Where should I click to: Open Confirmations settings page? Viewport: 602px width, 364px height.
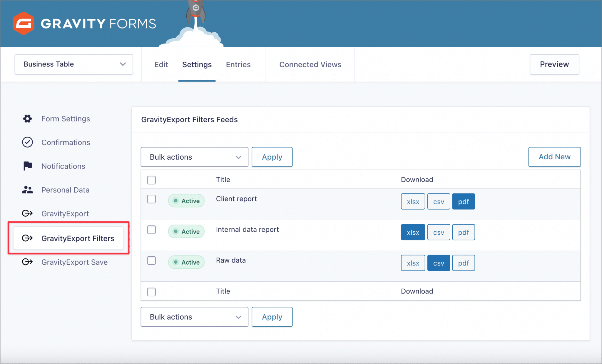pos(66,142)
